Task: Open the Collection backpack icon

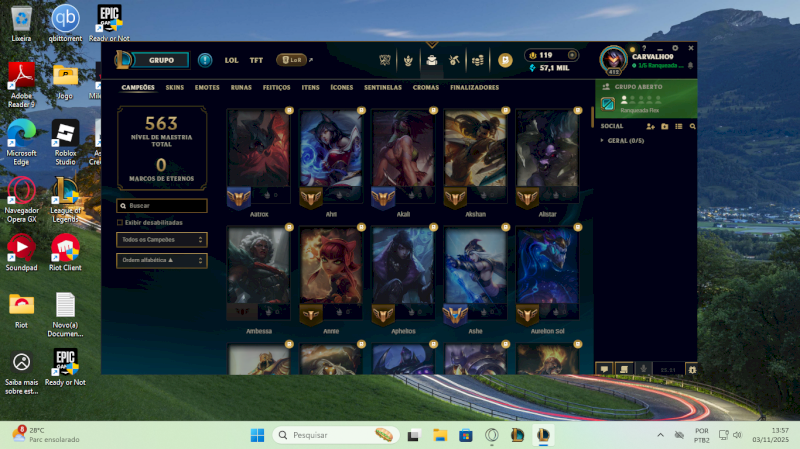Action: click(x=432, y=60)
